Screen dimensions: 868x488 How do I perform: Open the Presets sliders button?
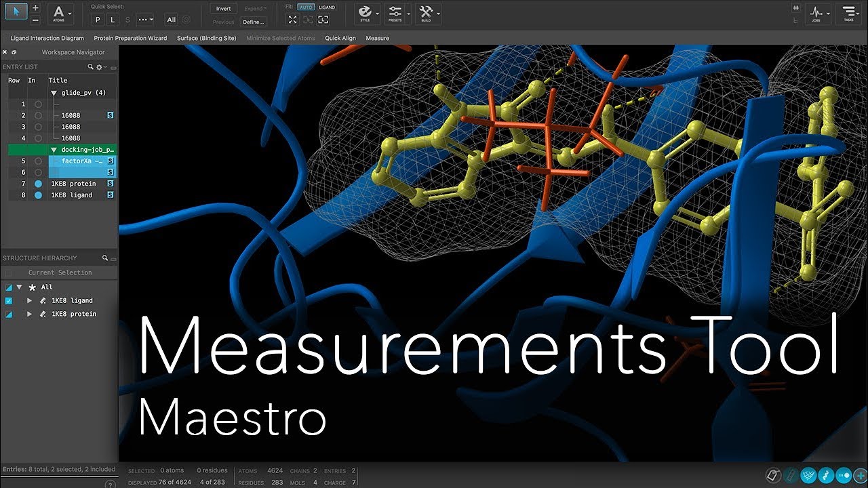click(395, 12)
